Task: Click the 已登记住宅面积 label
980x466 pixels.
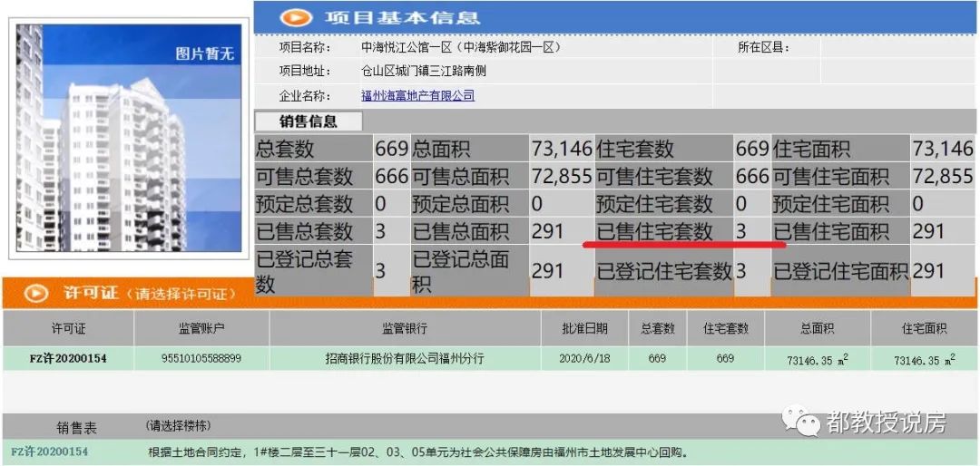Action: click(840, 271)
